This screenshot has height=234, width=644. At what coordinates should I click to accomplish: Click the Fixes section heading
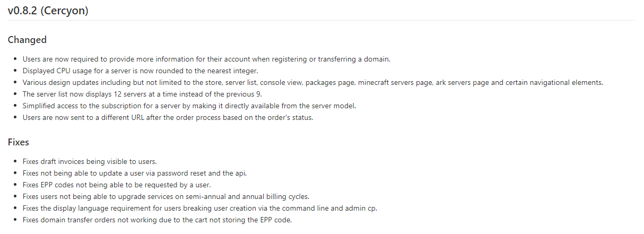[x=18, y=142]
